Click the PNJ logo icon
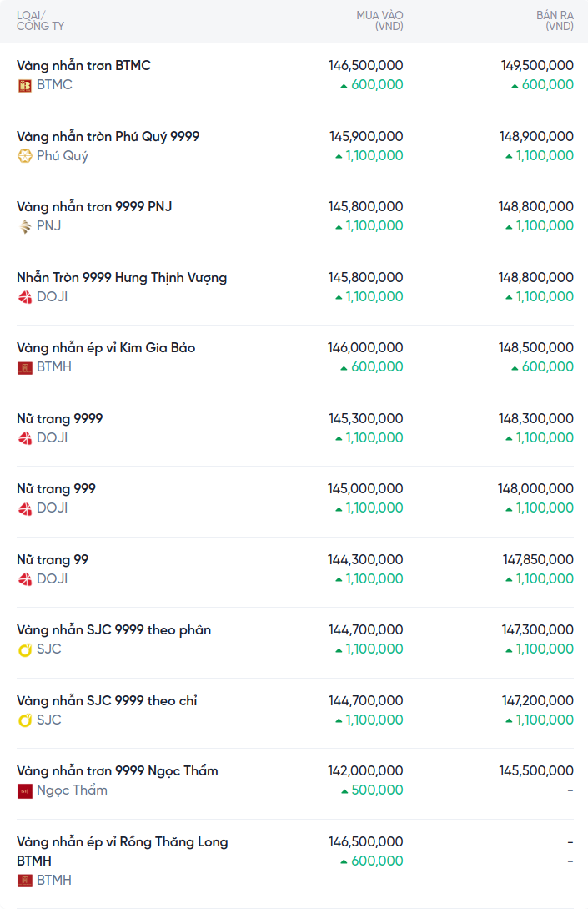The height and width of the screenshot is (909, 588). point(25,226)
